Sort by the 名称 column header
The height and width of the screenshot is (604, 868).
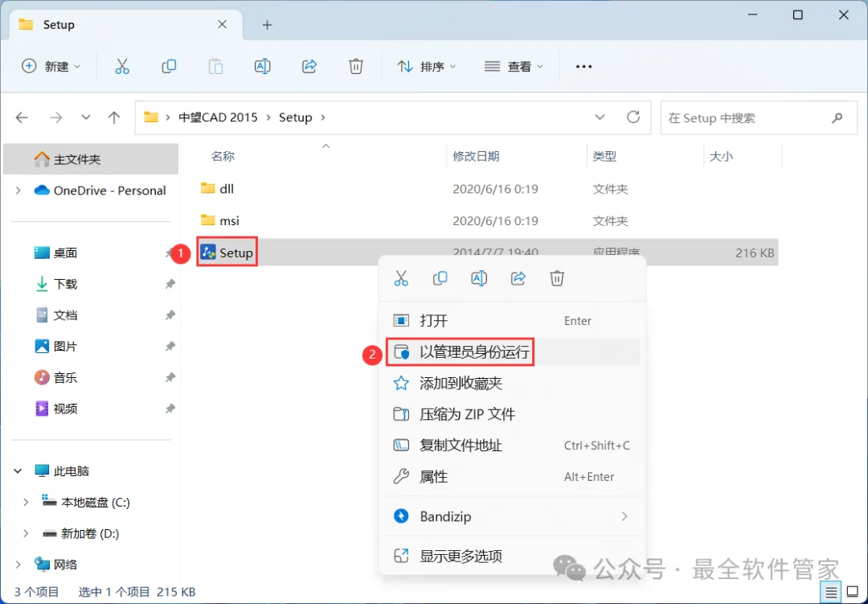click(x=223, y=156)
